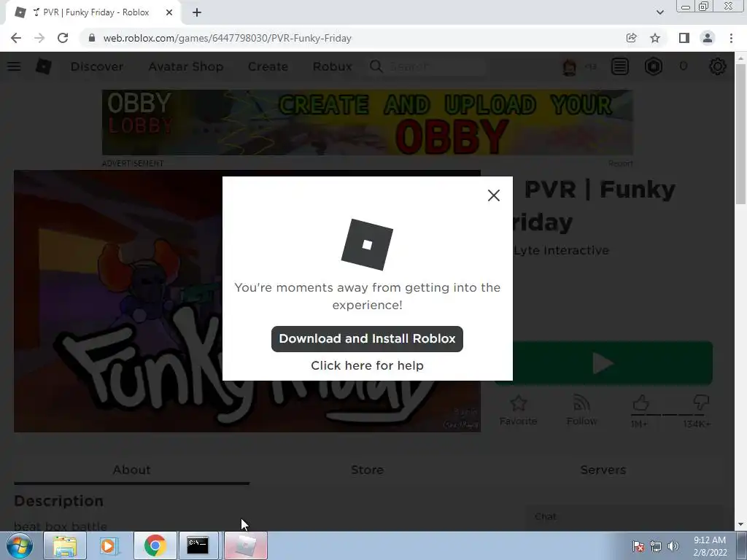The image size is (747, 560).
Task: Open the Windows Start menu
Action: click(x=20, y=545)
